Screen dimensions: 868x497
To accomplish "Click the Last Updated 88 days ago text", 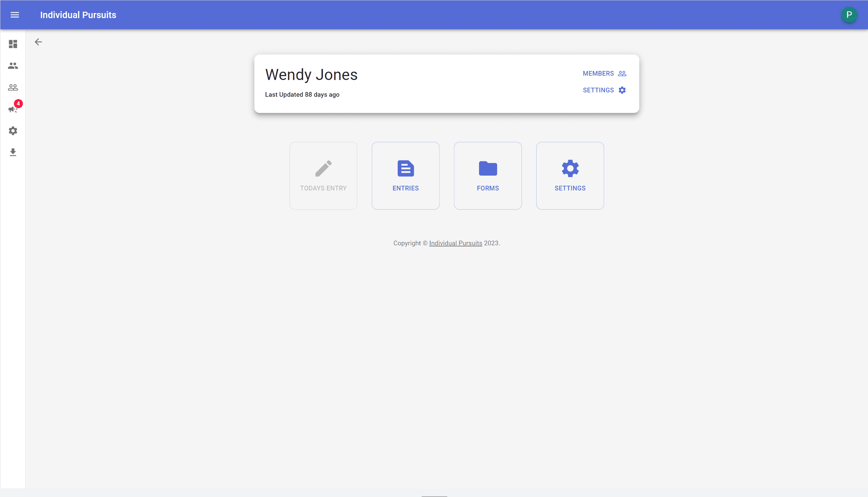I will (x=302, y=95).
